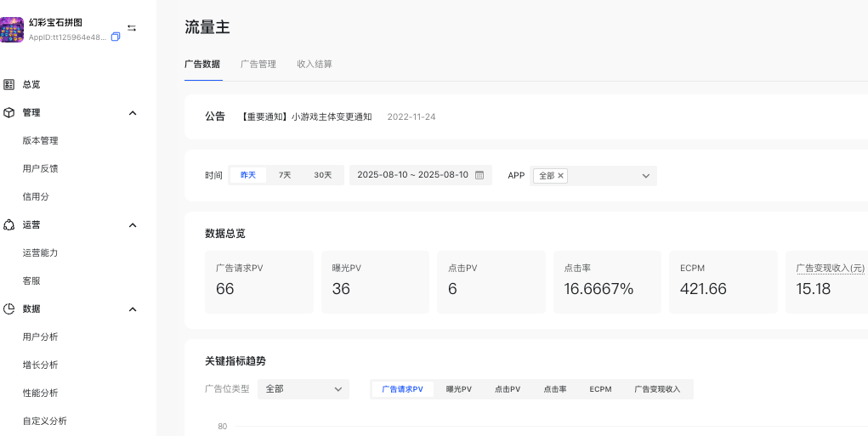Open the 小游戏主体变更通知 announcement

307,116
